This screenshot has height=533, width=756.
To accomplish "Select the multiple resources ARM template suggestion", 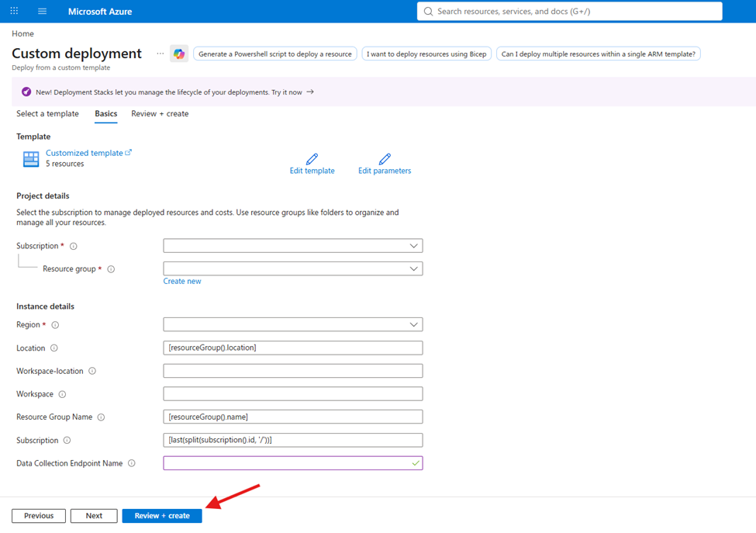I will pyautogui.click(x=599, y=54).
